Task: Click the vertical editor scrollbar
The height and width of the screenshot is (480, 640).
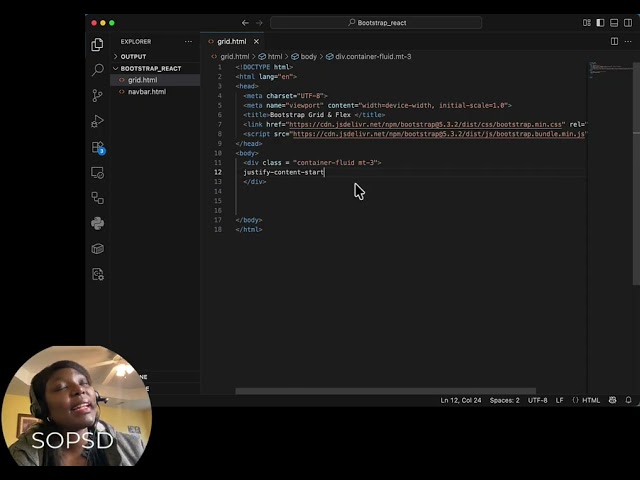Action: (636, 173)
